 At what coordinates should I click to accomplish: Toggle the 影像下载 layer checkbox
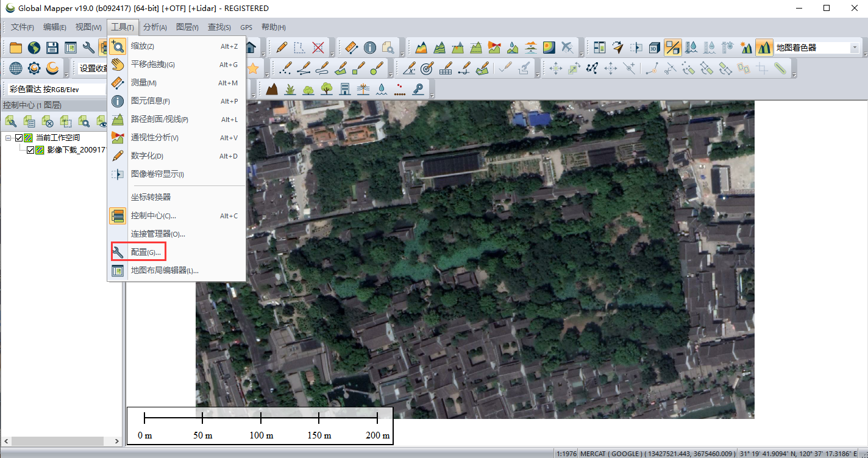[30, 150]
